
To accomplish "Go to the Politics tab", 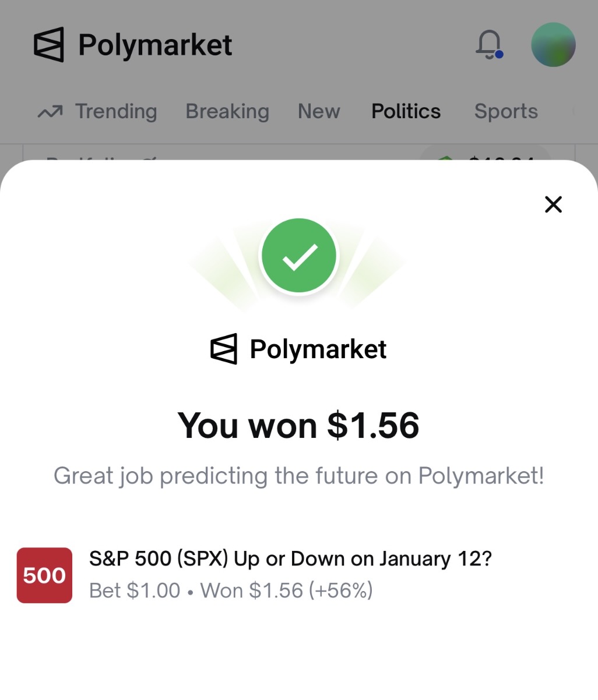I will click(x=406, y=111).
